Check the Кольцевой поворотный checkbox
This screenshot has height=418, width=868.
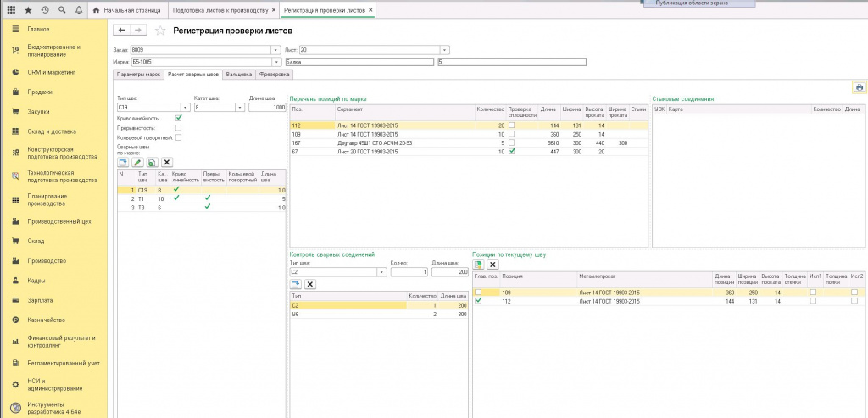(x=178, y=137)
